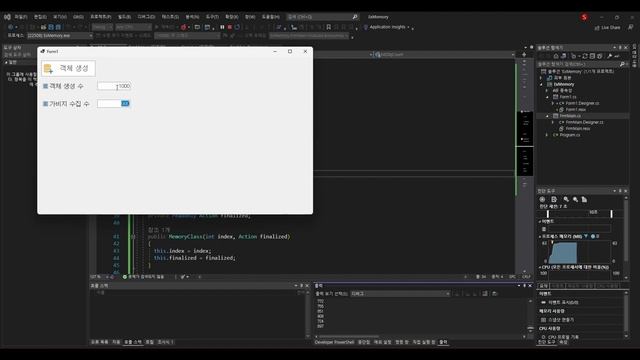
Task: Open the 도움말 menu
Action: [x=270, y=17]
